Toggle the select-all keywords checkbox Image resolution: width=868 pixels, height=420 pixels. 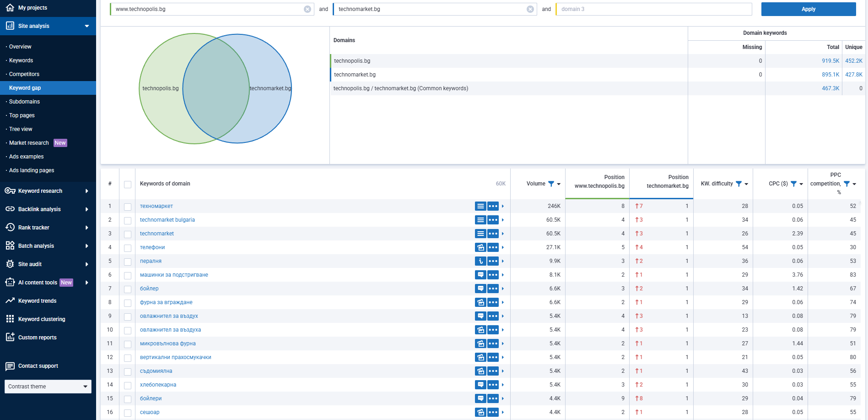[128, 184]
